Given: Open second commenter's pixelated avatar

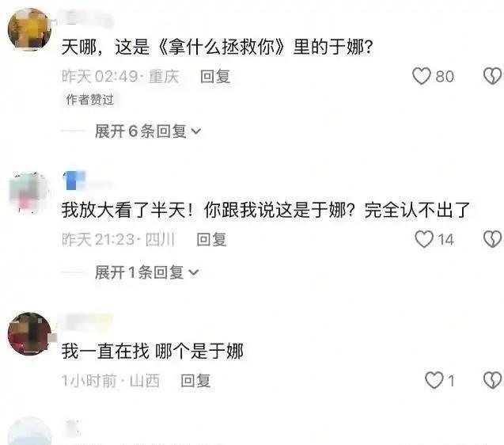Looking at the screenshot, I should (29, 192).
